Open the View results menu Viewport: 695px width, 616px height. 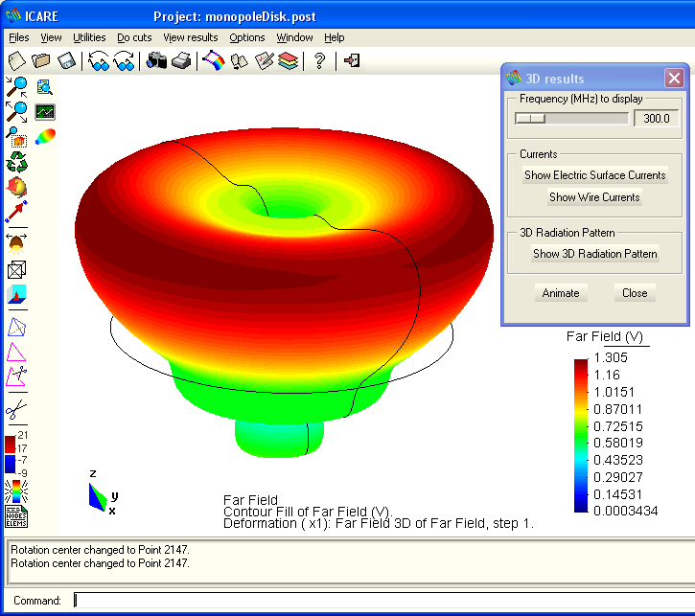coord(191,37)
